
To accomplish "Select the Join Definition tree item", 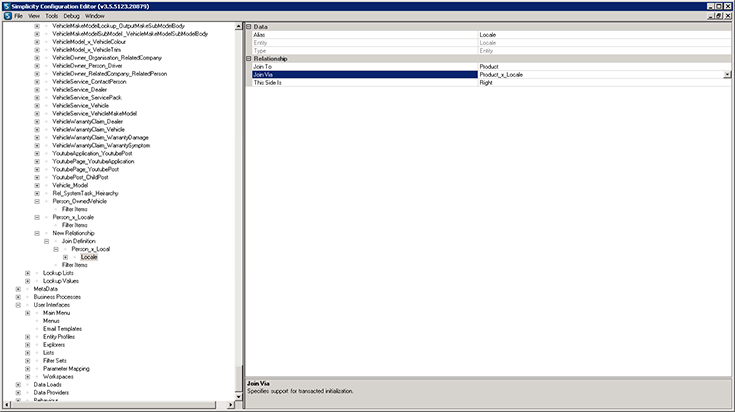I will coord(80,241).
